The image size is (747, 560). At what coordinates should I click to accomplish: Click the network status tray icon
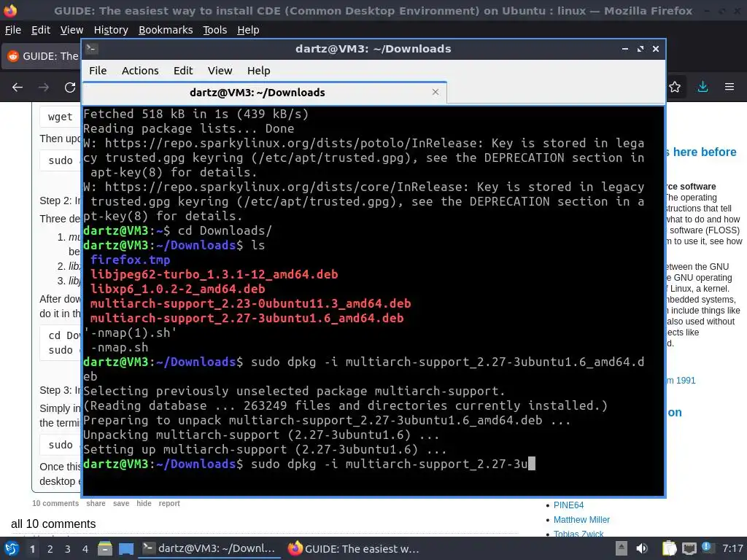(x=689, y=548)
